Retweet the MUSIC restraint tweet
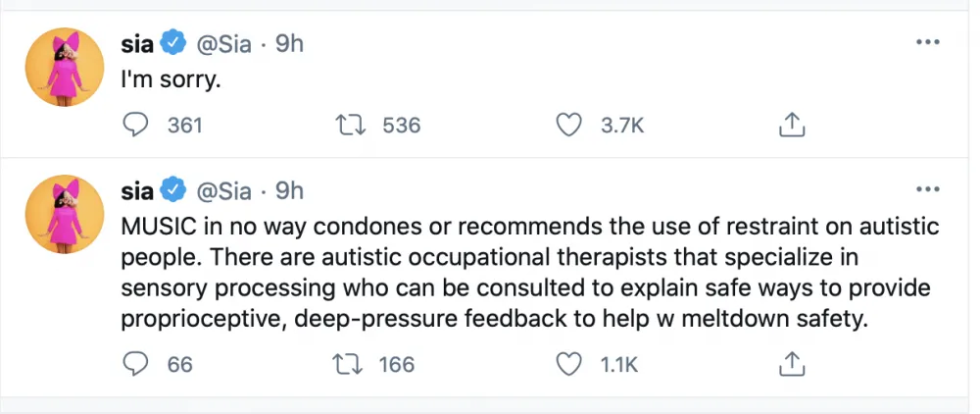Screen dimensions: 980x414 click(347, 364)
